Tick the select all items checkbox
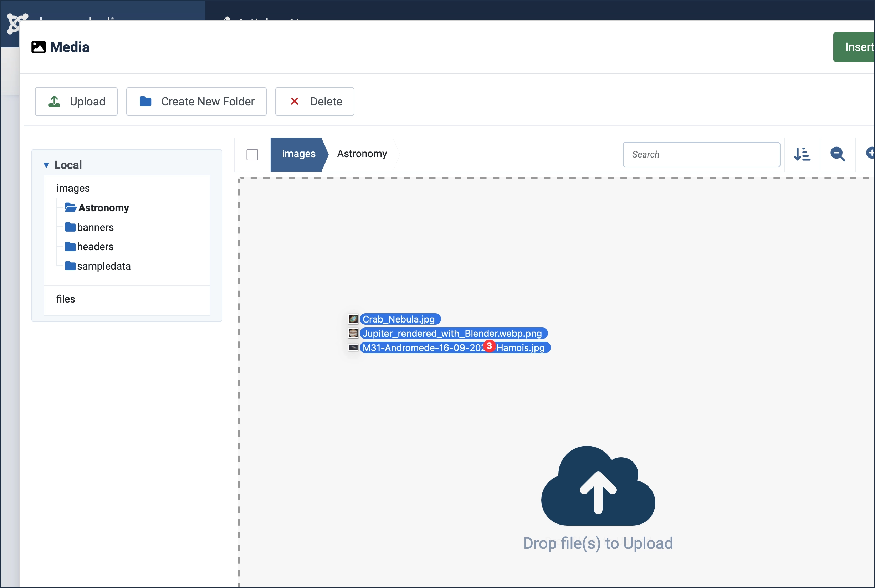The width and height of the screenshot is (875, 588). (x=252, y=155)
